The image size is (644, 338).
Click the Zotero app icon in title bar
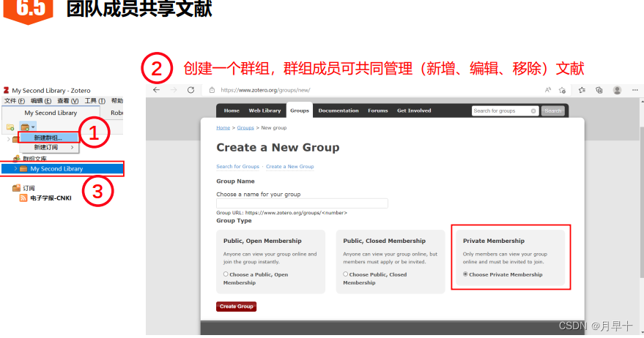pyautogui.click(x=6, y=90)
